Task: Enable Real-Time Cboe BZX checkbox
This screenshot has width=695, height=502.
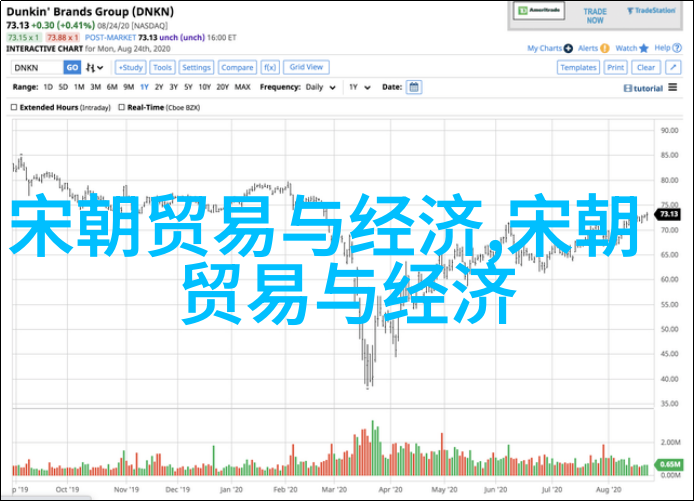Action: coord(121,107)
